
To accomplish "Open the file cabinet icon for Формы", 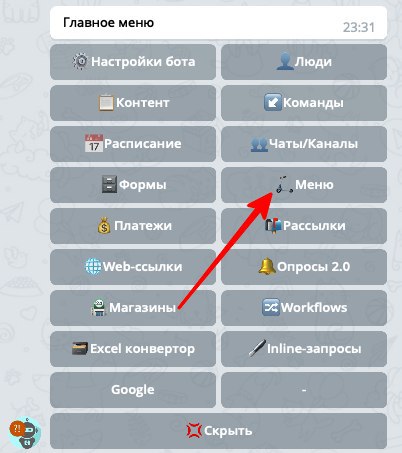I will click(x=109, y=184).
